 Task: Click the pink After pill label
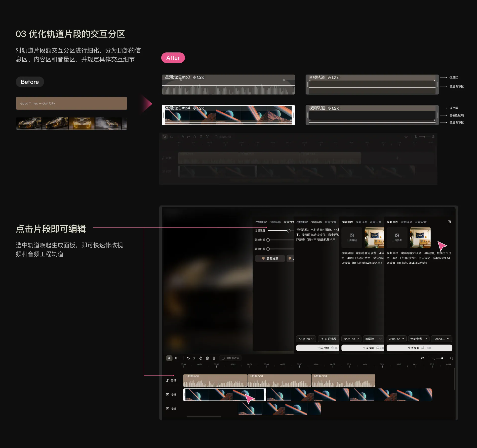[x=173, y=58]
